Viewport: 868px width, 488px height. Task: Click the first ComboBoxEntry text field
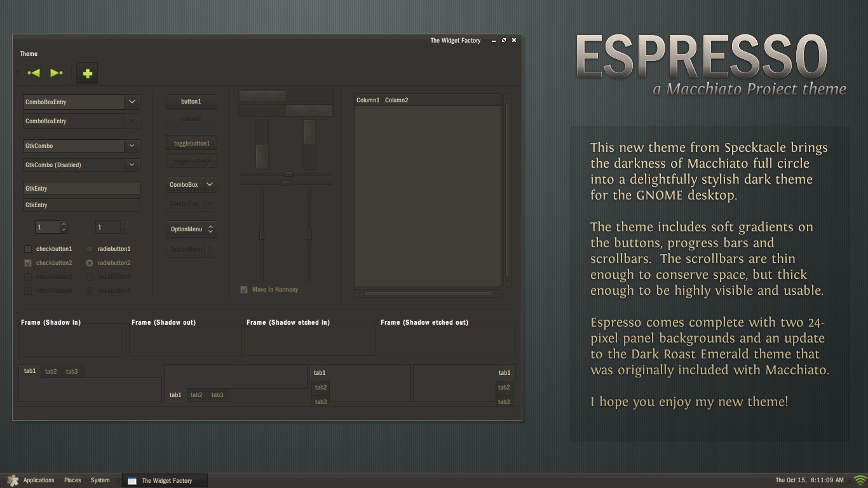pyautogui.click(x=74, y=102)
